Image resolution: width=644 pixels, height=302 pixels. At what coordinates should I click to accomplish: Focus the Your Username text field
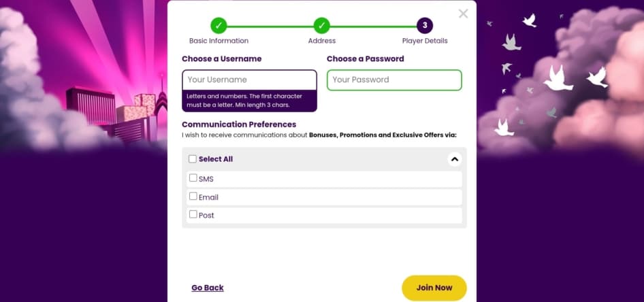(x=249, y=80)
